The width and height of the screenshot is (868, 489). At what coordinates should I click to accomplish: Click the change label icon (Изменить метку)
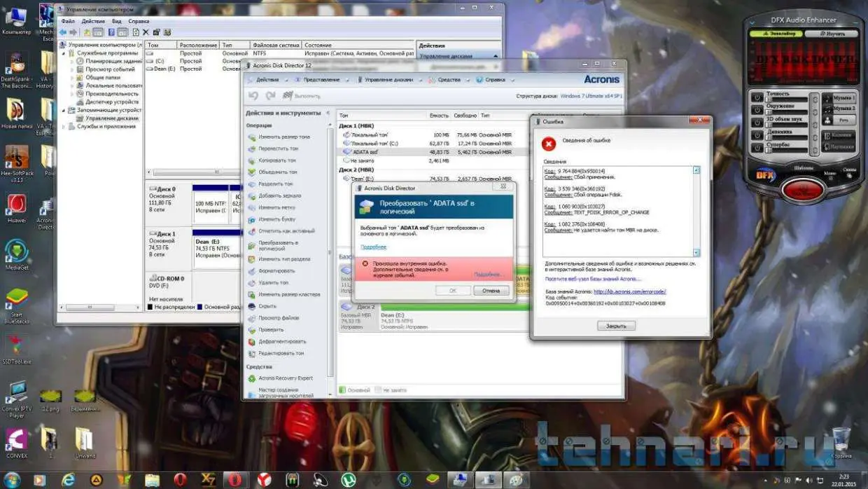[252, 207]
